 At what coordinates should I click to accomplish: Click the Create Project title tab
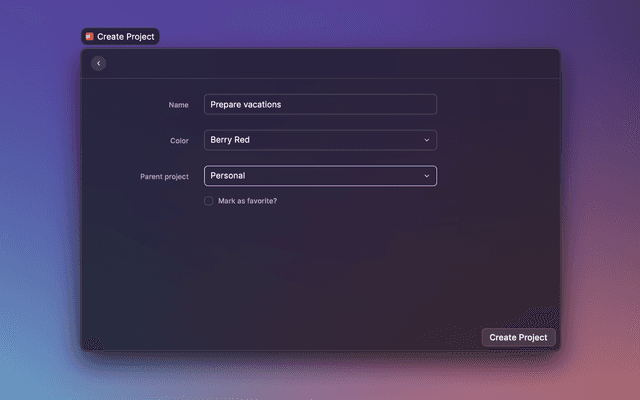click(x=126, y=36)
